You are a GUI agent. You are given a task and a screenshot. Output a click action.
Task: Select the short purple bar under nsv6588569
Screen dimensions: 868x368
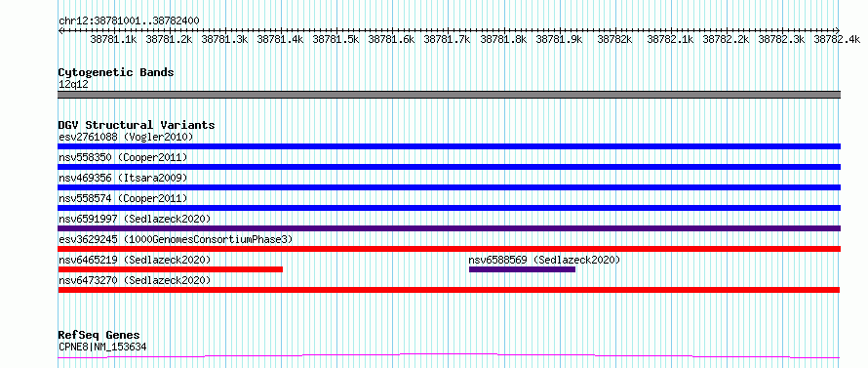pyautogui.click(x=522, y=269)
